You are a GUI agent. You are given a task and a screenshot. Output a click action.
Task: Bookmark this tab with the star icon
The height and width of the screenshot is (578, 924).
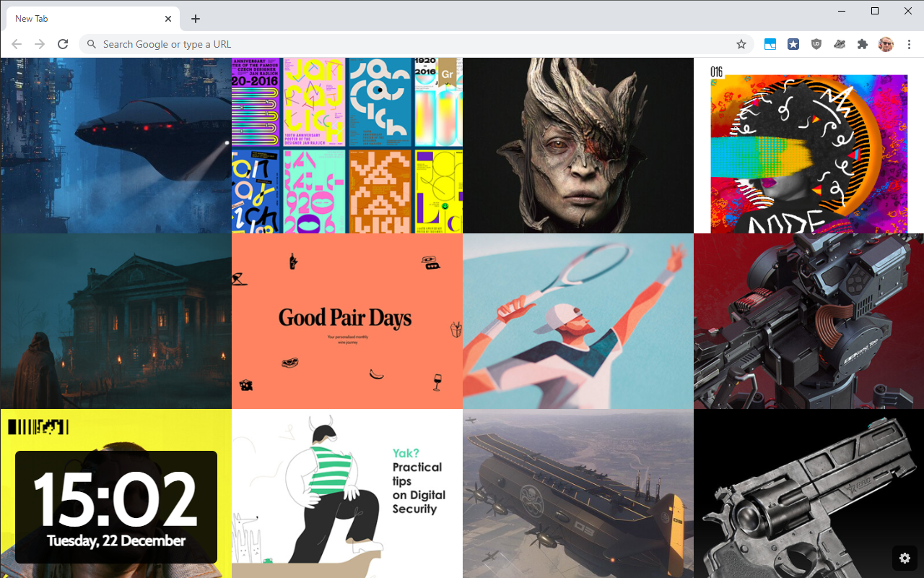(741, 44)
